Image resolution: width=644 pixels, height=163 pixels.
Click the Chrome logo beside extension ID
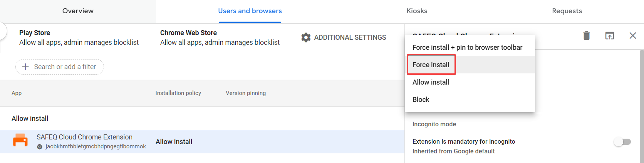40,147
